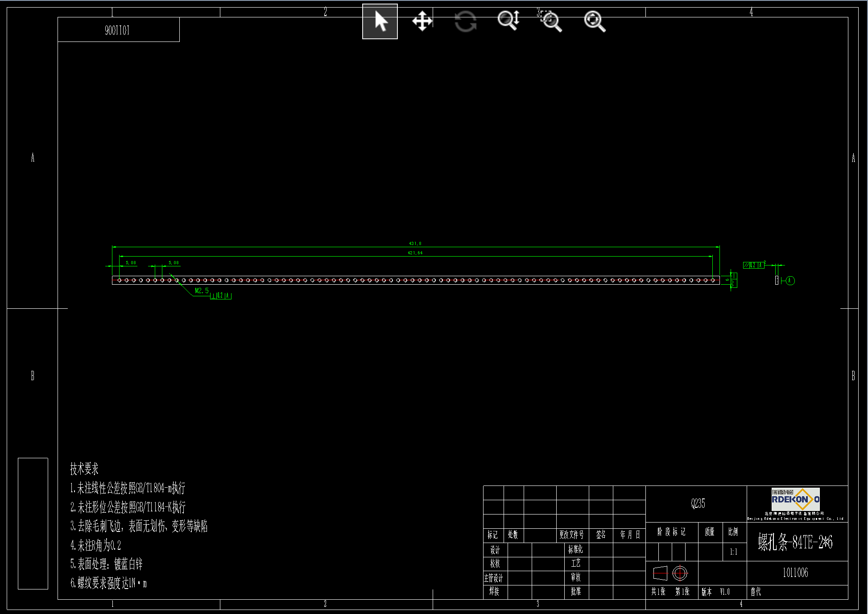The image size is (868, 614).
Task: Select the Q235 material cell
Action: pos(698,504)
